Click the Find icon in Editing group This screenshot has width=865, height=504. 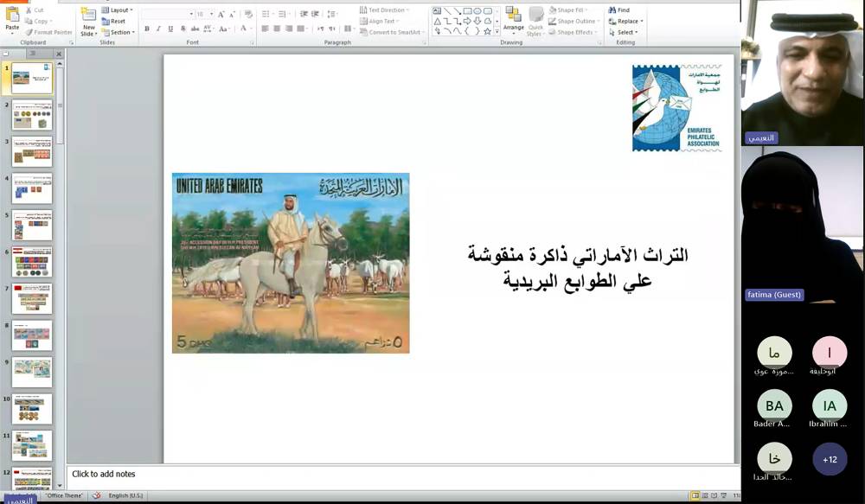pos(619,10)
